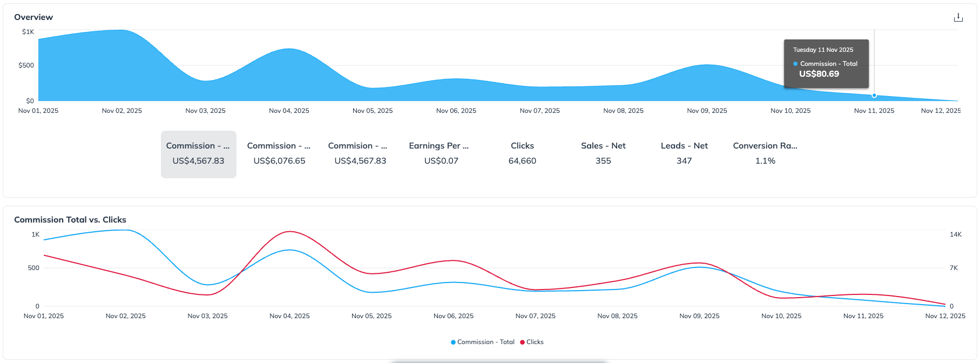The image size is (980, 363).
Task: Select the Clicks metric tile showing 64,660
Action: (x=522, y=154)
